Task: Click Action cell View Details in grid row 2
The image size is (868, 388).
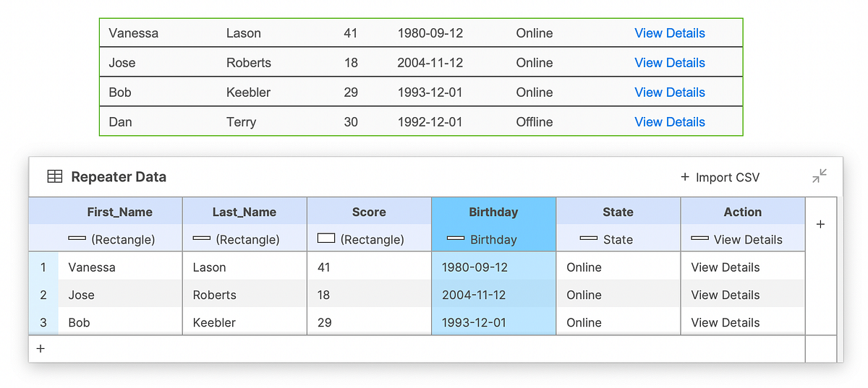Action: tap(742, 295)
